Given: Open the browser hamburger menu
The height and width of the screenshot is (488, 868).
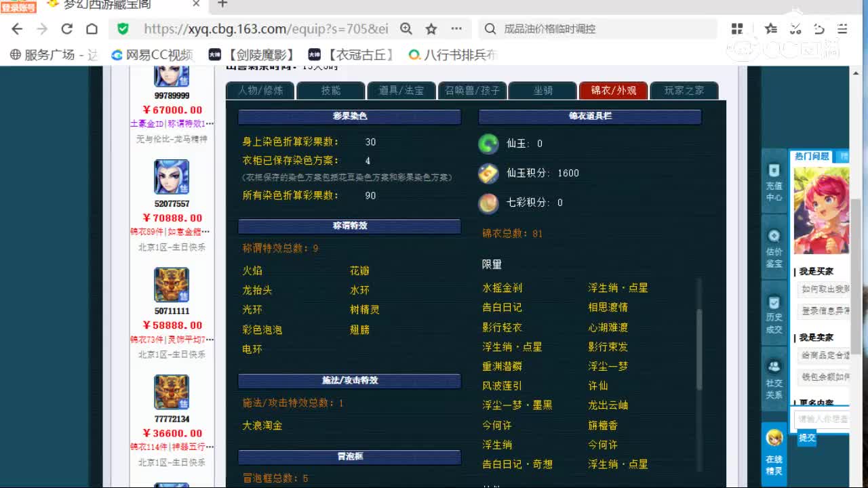Looking at the screenshot, I should [842, 29].
